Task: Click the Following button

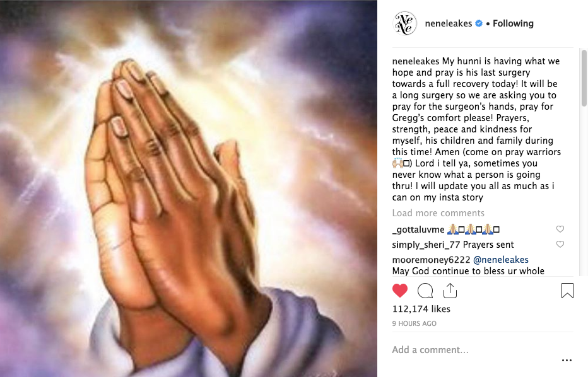Action: 513,23
